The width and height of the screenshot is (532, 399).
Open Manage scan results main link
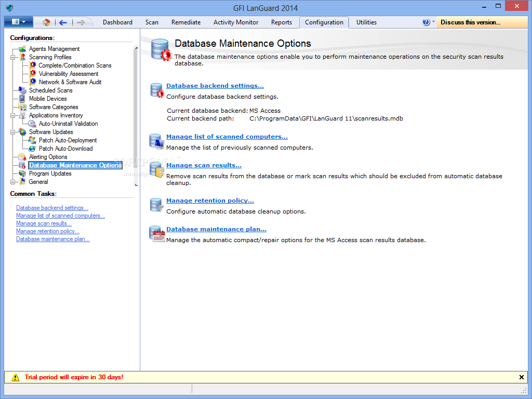(204, 165)
